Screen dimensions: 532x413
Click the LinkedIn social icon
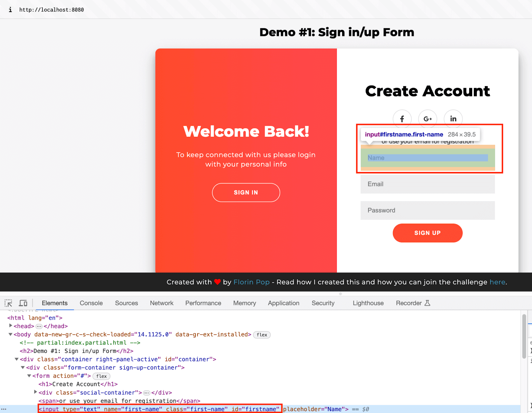coord(453,118)
